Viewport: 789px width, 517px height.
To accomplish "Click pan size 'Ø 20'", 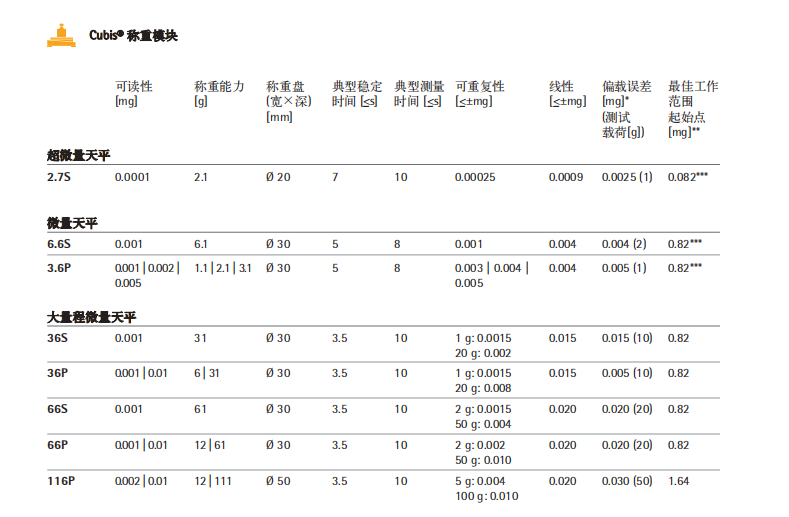I will (x=278, y=177).
